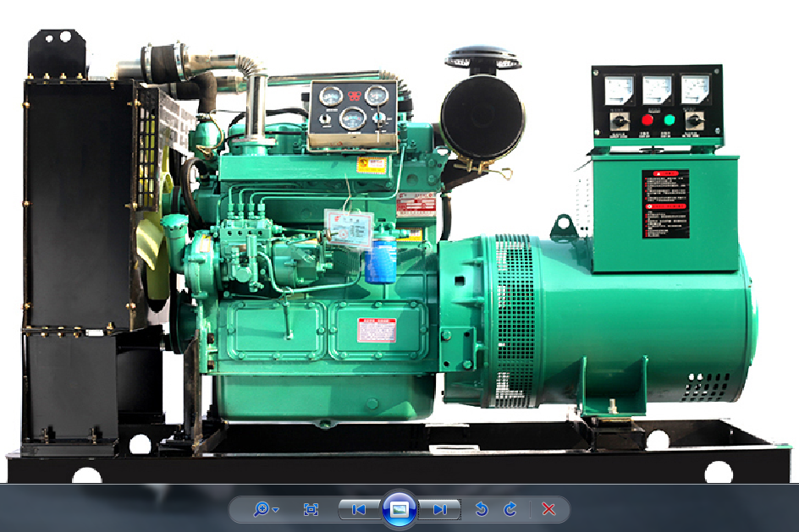Open the zoom magnifier control
Image resolution: width=799 pixels, height=532 pixels.
tap(266, 509)
